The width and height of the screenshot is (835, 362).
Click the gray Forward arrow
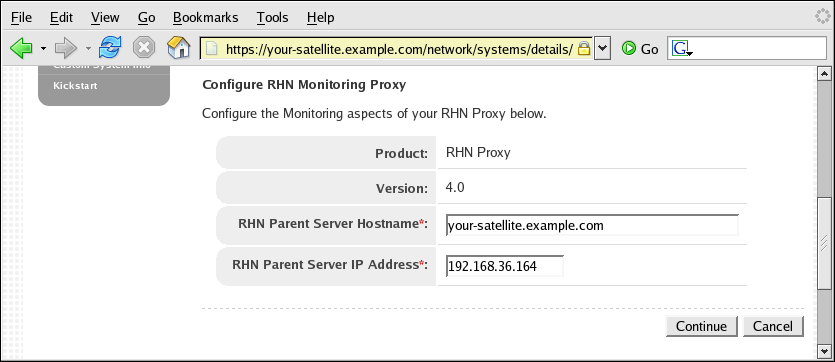pyautogui.click(x=66, y=48)
